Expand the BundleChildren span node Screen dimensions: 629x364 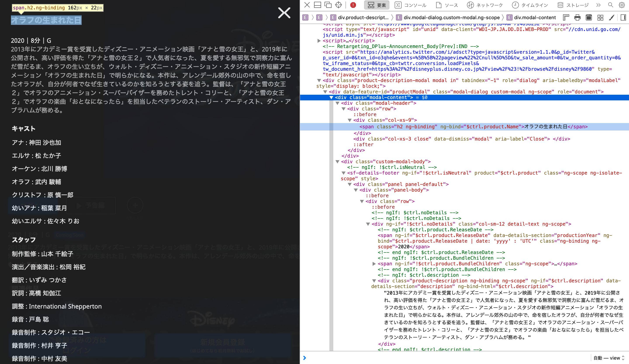click(374, 264)
